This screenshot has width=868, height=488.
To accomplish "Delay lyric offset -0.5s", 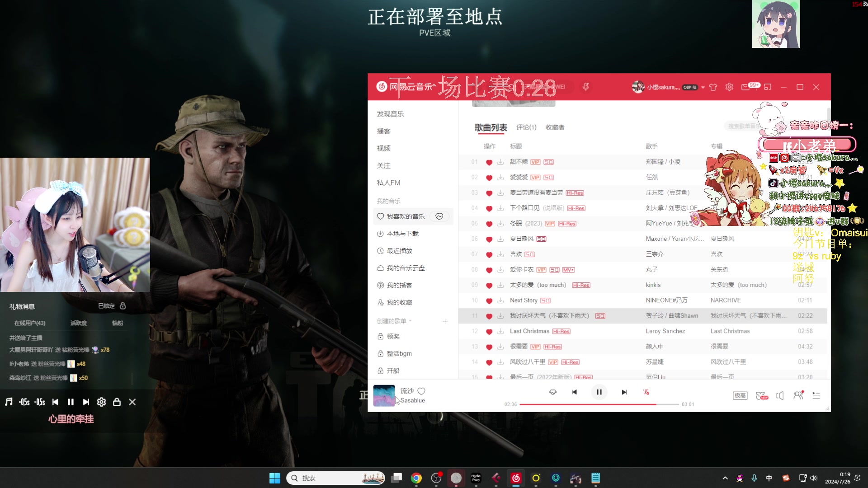I will (40, 402).
